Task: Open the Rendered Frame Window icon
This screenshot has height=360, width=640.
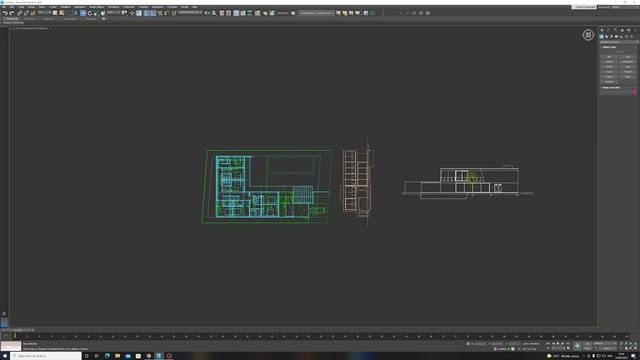Action: [272, 13]
